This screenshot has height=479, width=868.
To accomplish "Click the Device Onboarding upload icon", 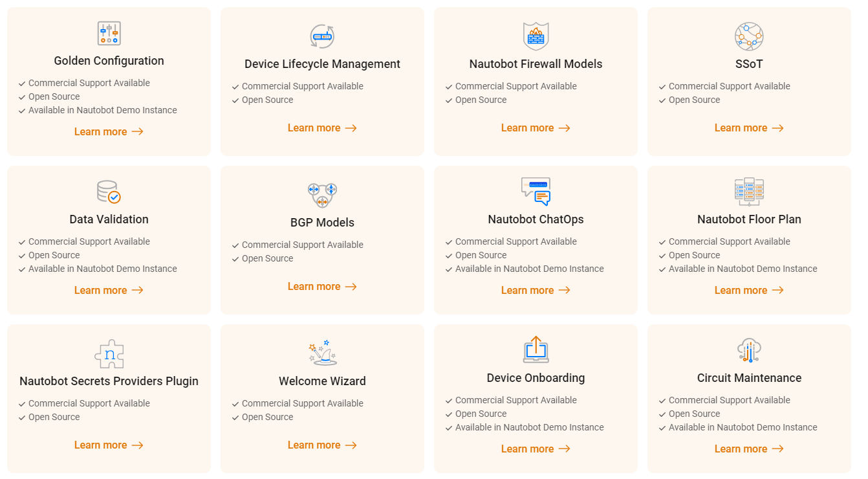I will point(536,350).
